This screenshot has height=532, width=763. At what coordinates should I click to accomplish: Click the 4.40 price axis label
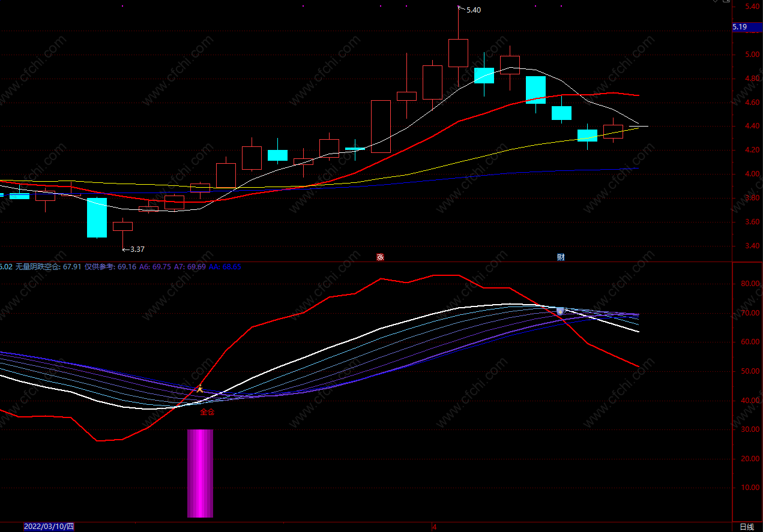tap(752, 127)
